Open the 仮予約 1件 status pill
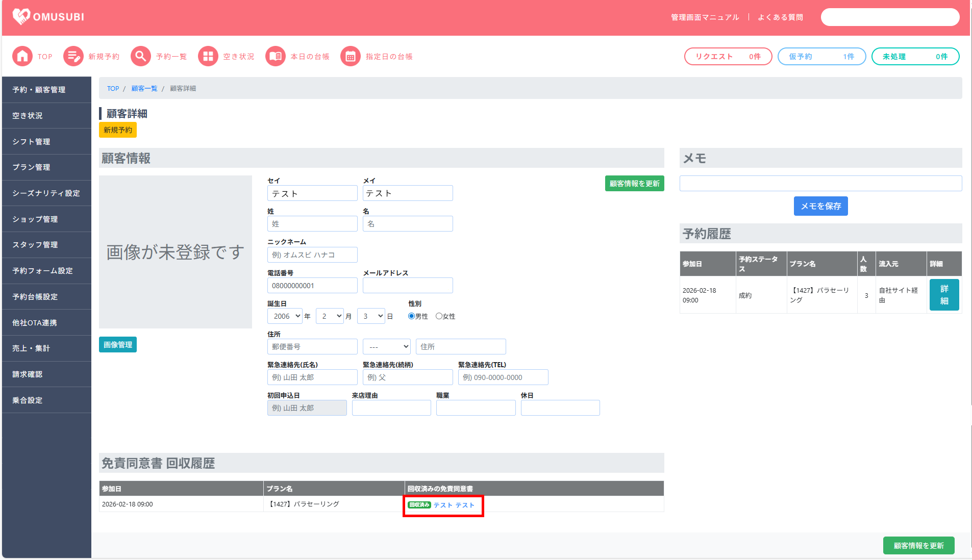972x560 pixels. tap(821, 57)
